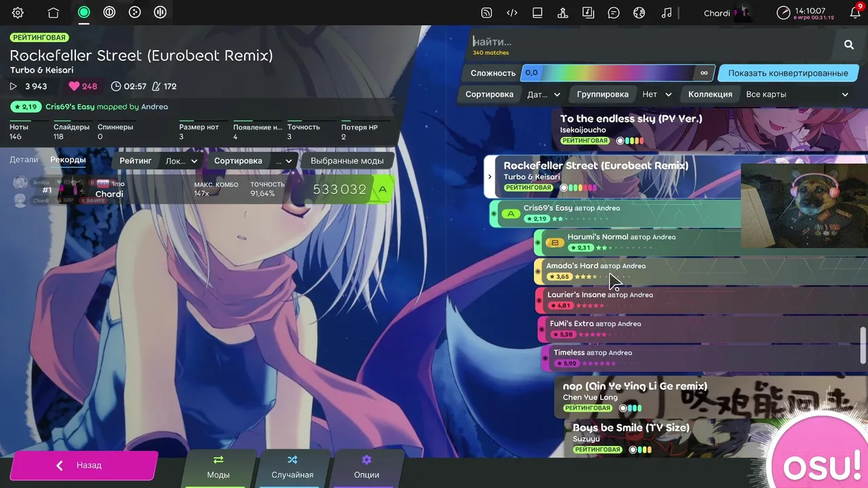Click song length clock icon
The width and height of the screenshot is (868, 488).
(x=116, y=86)
